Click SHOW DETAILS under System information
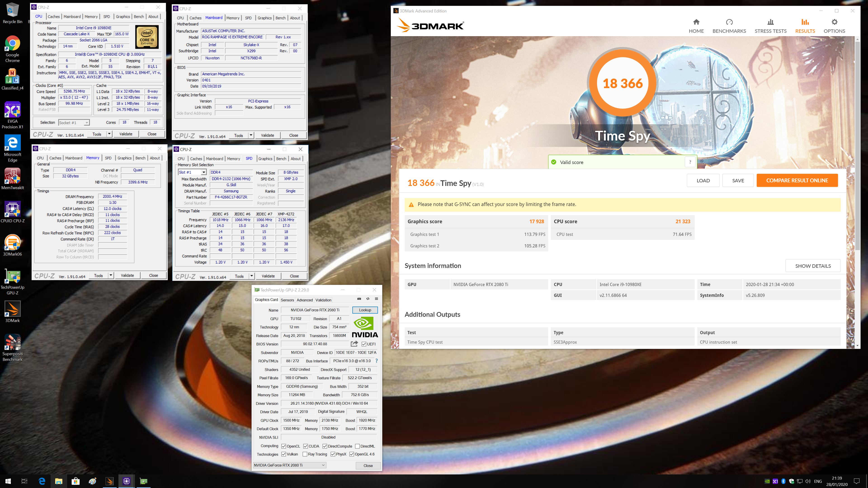 click(x=813, y=266)
